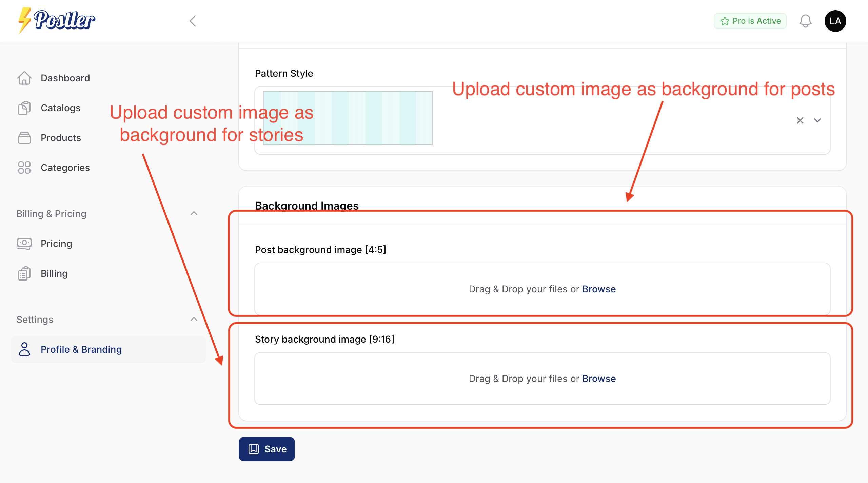The image size is (868, 483).
Task: Click the Pro is Active badge
Action: pyautogui.click(x=750, y=21)
